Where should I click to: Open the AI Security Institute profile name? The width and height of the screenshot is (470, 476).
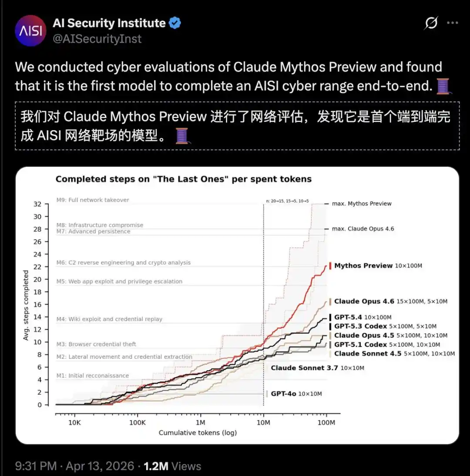point(109,23)
